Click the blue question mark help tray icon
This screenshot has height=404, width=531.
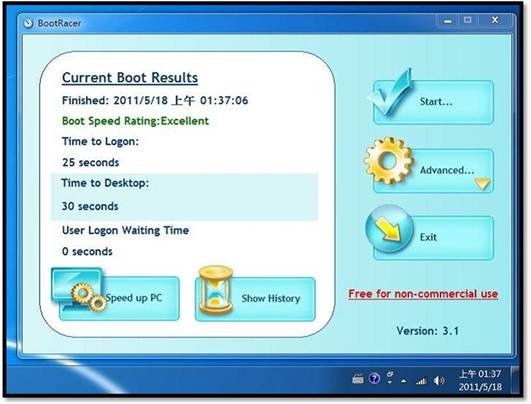coord(374,379)
